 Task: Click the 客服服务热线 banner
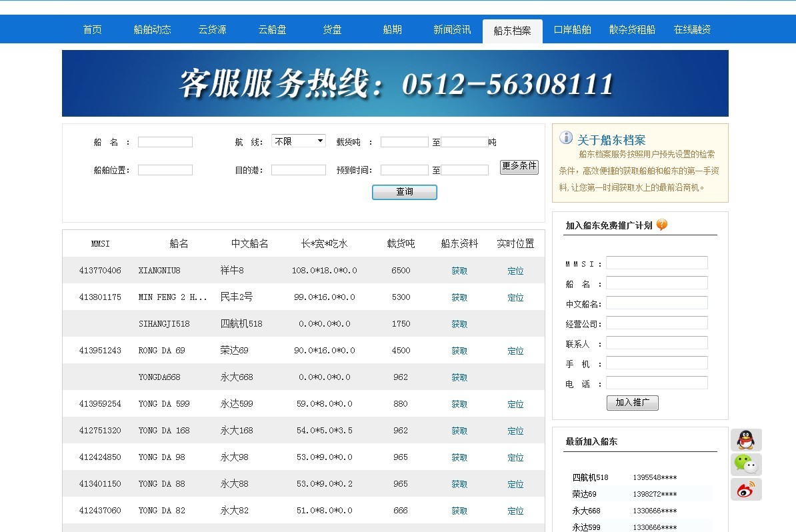tap(395, 83)
